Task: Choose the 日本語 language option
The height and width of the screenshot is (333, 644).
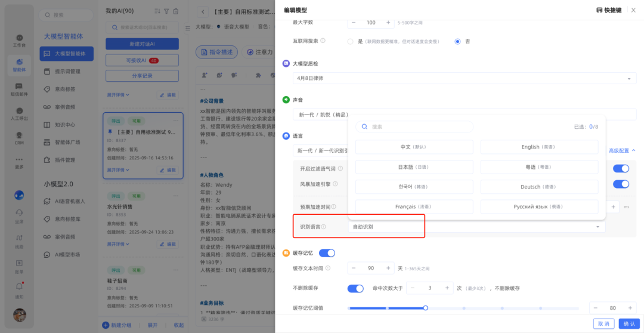Action: 414,168
